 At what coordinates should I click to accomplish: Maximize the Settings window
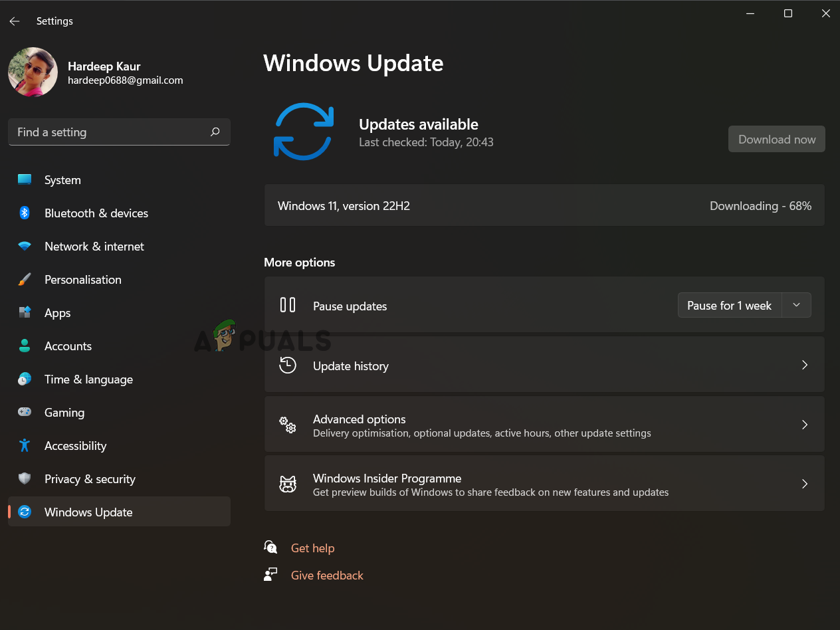788,13
